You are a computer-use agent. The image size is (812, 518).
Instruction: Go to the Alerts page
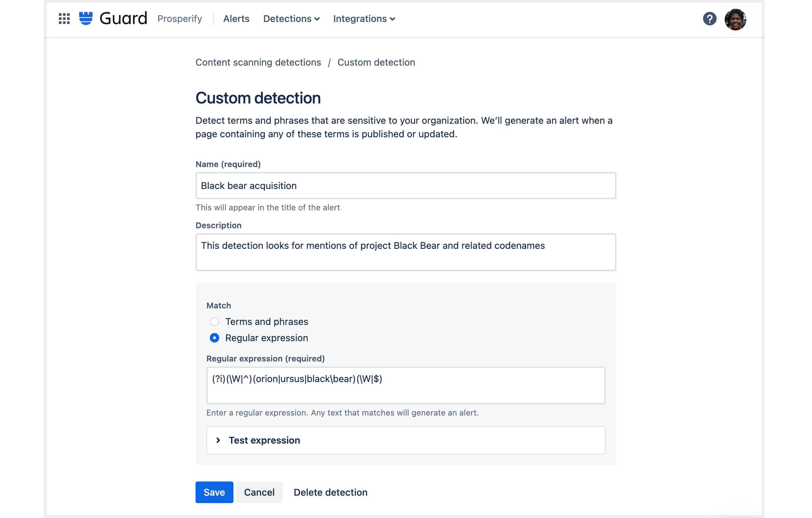[236, 19]
